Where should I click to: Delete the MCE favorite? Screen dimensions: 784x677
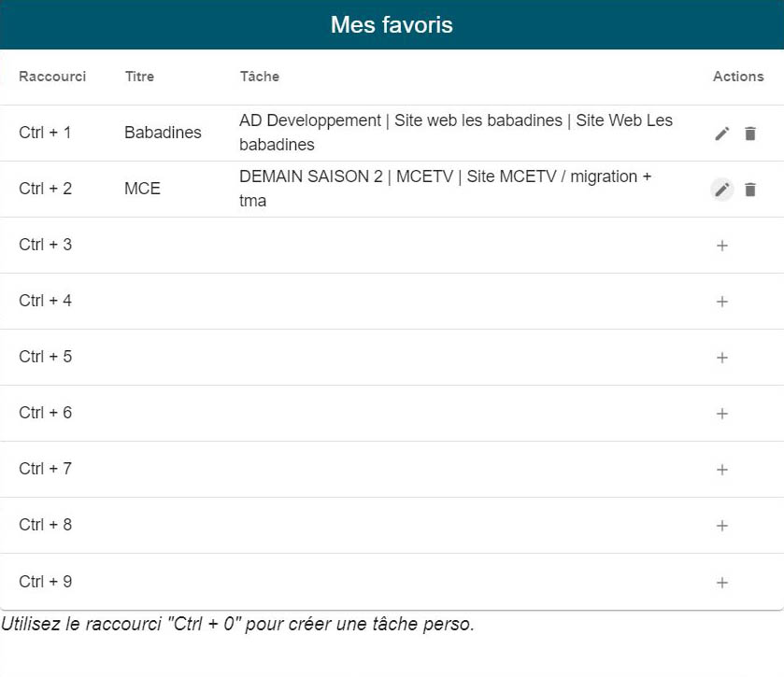[749, 190]
